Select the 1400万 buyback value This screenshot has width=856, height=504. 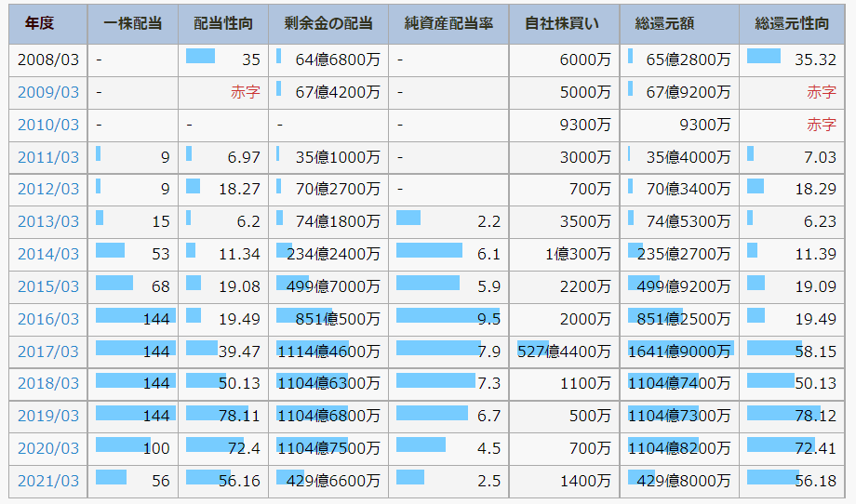point(584,481)
